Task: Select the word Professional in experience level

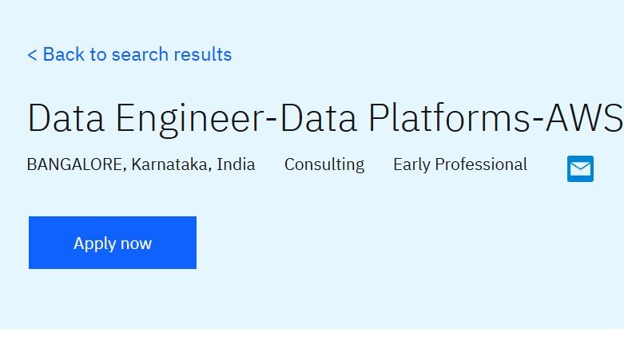Action: click(481, 164)
